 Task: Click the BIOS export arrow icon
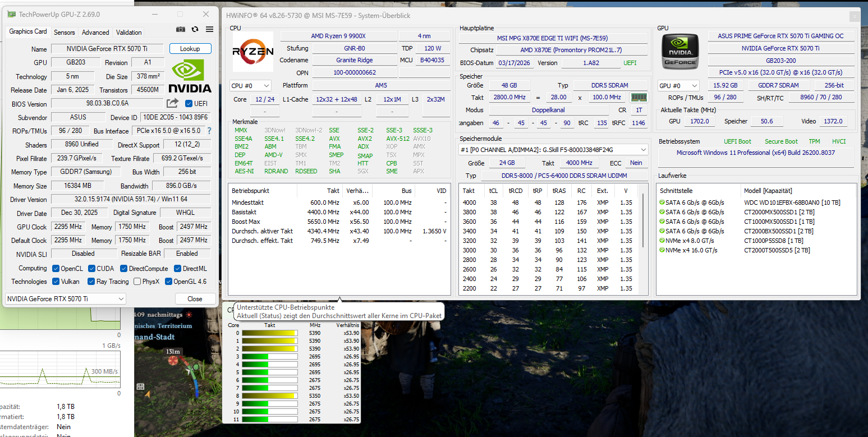click(172, 103)
